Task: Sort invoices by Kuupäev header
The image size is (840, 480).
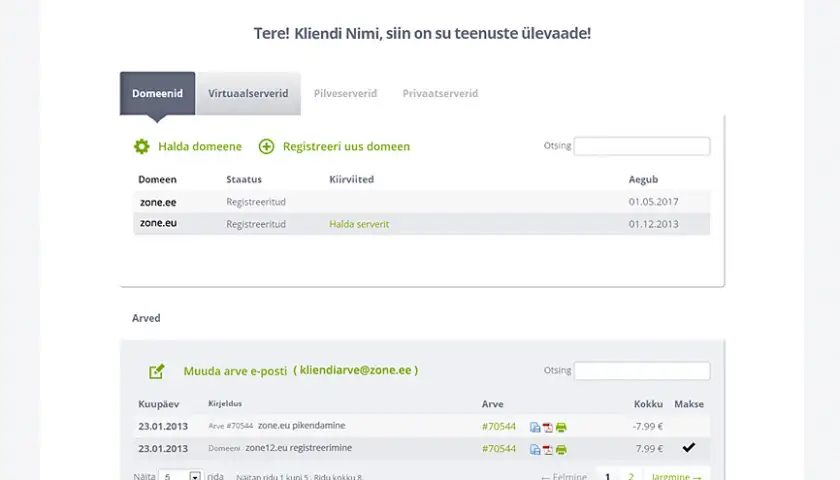Action: click(159, 404)
